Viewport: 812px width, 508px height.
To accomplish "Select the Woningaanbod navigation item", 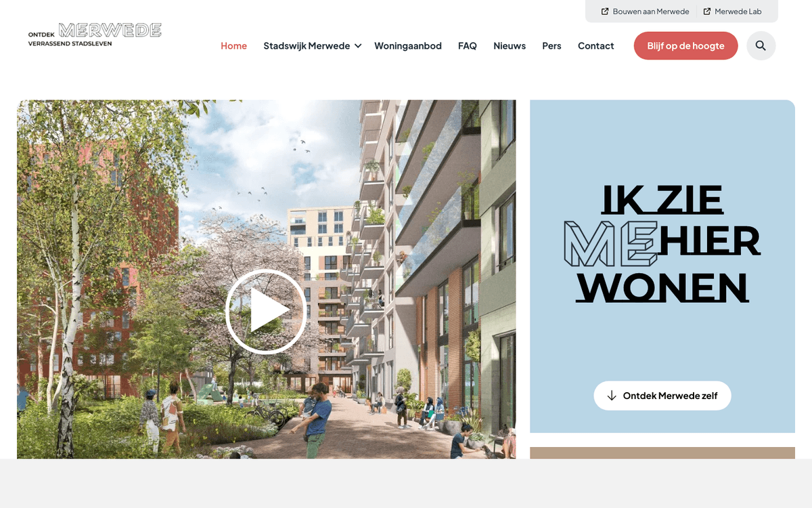I will pyautogui.click(x=408, y=45).
